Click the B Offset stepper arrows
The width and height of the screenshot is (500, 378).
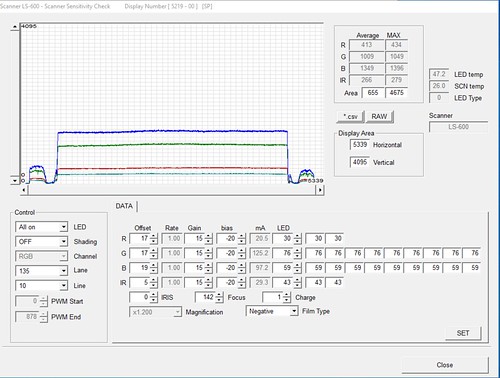click(x=153, y=268)
